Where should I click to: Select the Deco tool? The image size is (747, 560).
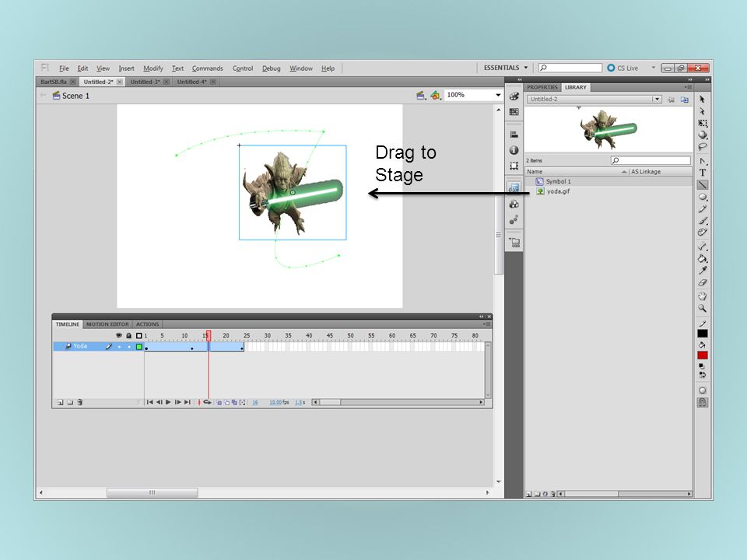[x=702, y=233]
